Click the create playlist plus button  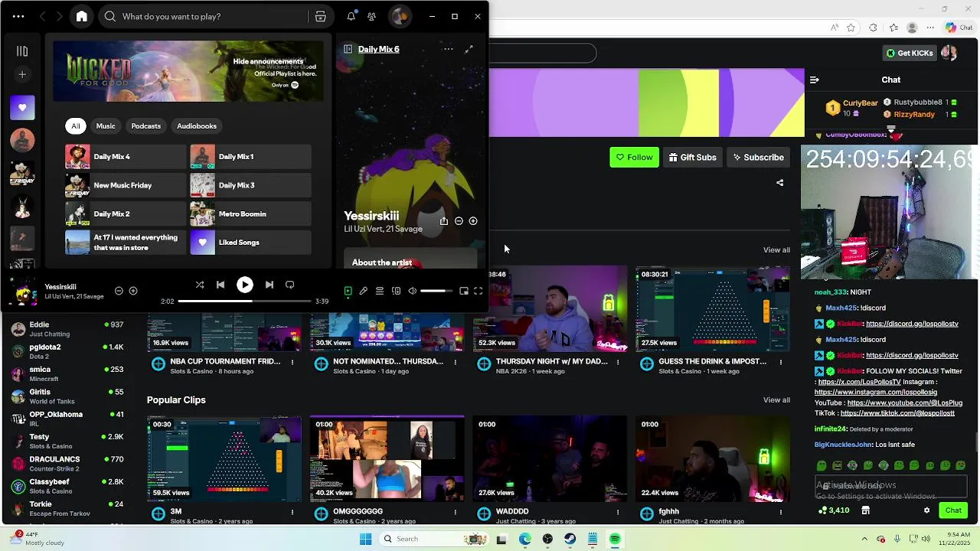tap(22, 74)
